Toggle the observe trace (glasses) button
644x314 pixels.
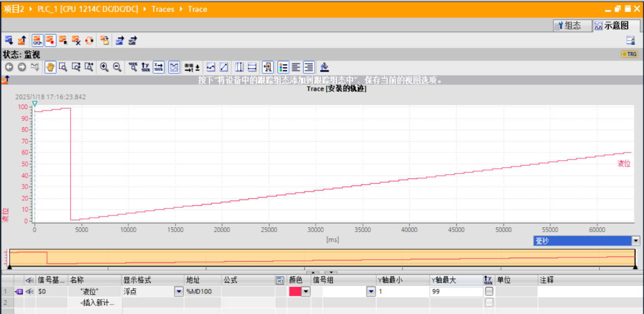pos(38,40)
